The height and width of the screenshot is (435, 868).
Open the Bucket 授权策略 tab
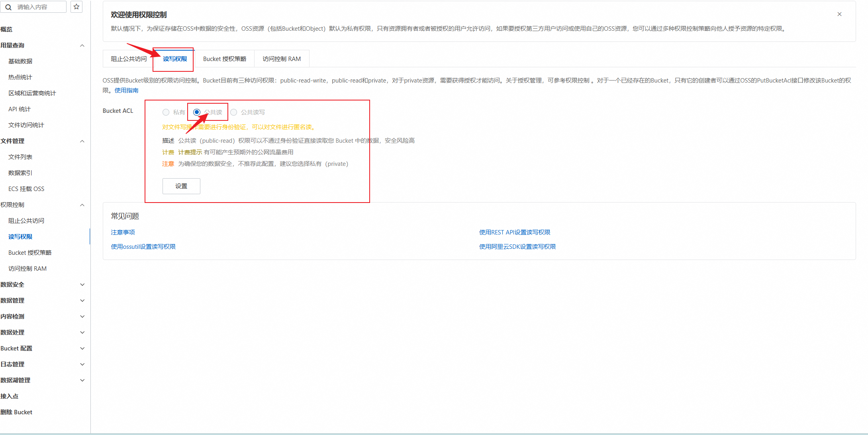(225, 59)
